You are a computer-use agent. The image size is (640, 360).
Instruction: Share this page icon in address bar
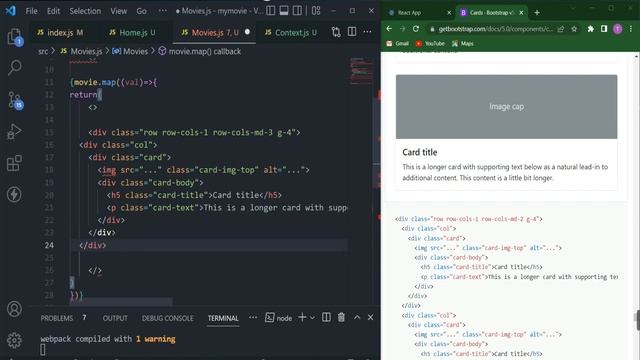(561, 29)
